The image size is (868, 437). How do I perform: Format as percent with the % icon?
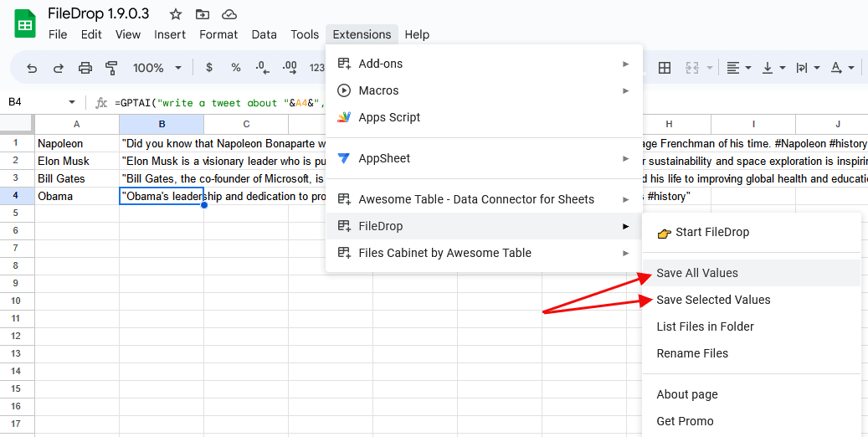pos(236,68)
